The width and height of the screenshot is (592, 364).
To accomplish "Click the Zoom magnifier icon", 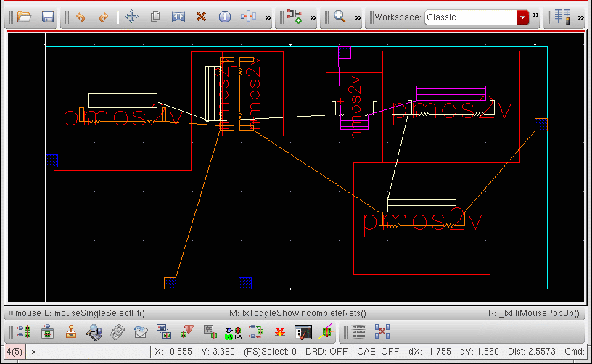I will click(x=340, y=17).
